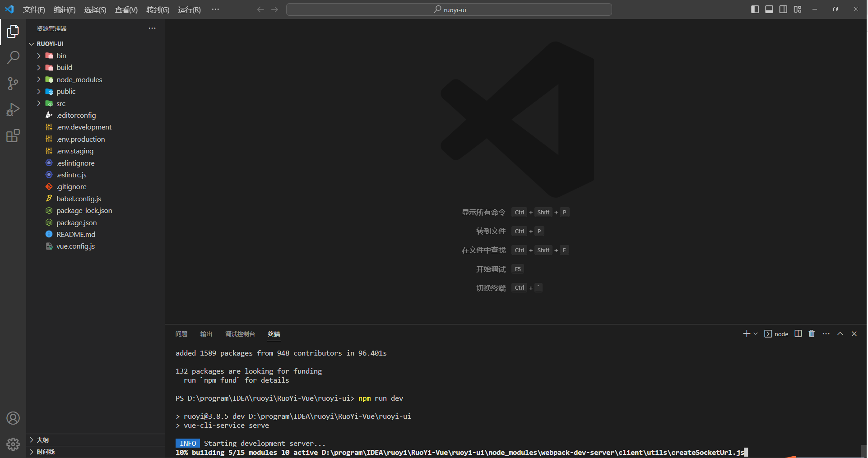Toggle secondary side bar visibility
Image resolution: width=868 pixels, height=458 pixels.
[x=784, y=9]
